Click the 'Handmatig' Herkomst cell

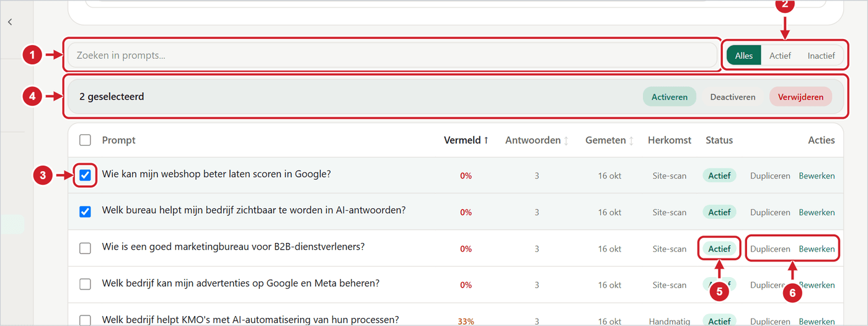pos(670,321)
